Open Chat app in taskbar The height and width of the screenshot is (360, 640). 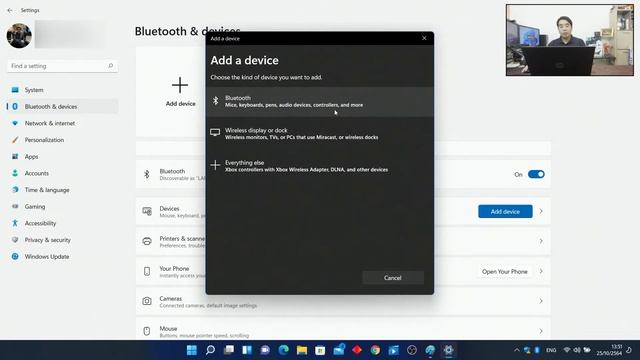tap(265, 350)
